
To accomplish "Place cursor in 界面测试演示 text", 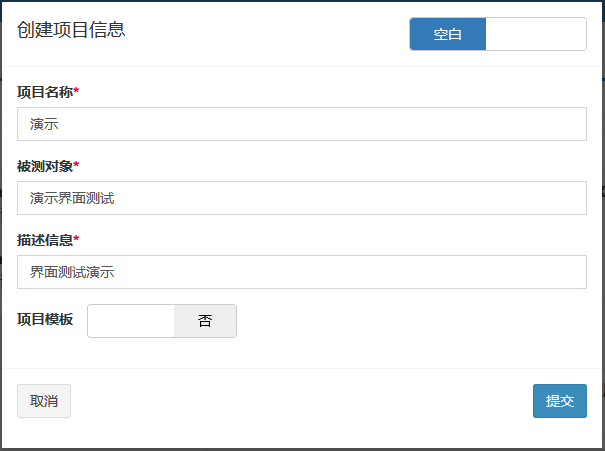I will coord(72,272).
